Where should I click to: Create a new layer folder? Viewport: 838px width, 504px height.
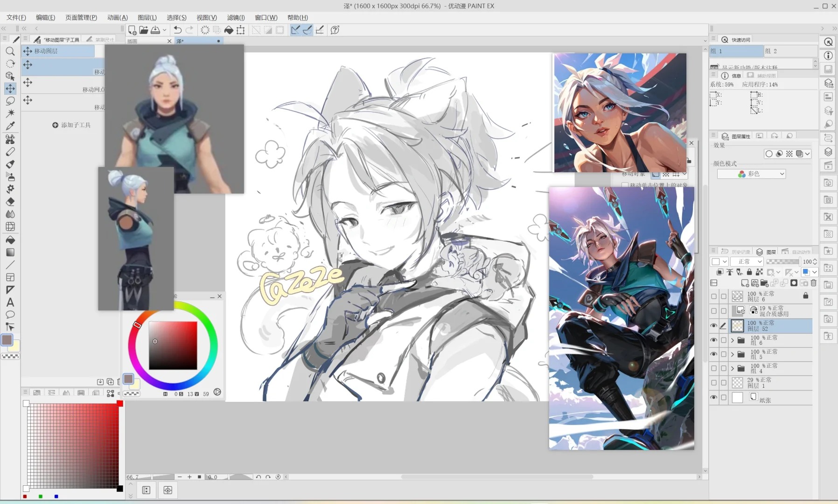[764, 283]
